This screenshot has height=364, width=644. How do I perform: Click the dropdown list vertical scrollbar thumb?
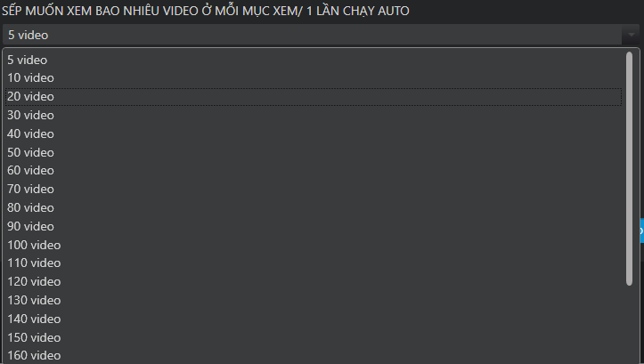pyautogui.click(x=629, y=169)
